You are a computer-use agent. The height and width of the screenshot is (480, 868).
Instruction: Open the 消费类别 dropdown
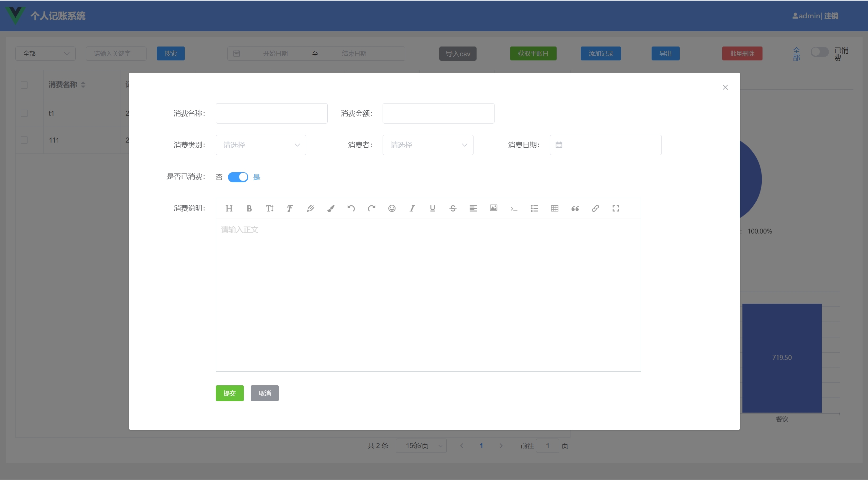261,145
